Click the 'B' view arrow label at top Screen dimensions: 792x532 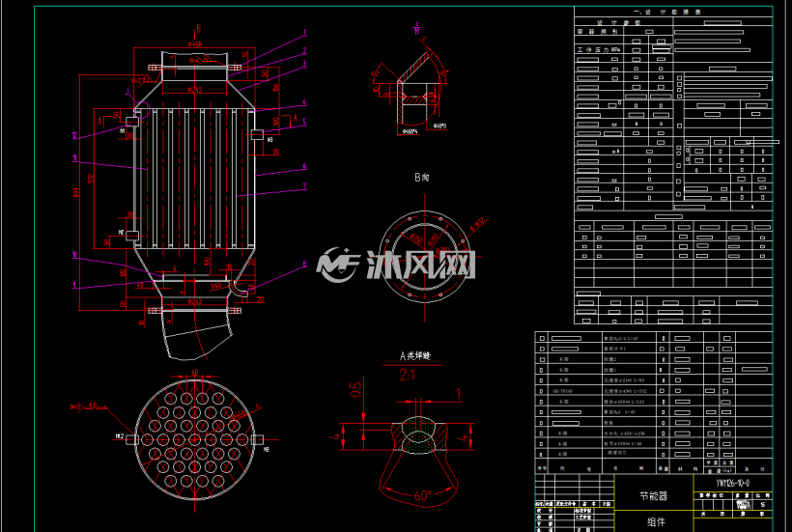point(199,29)
